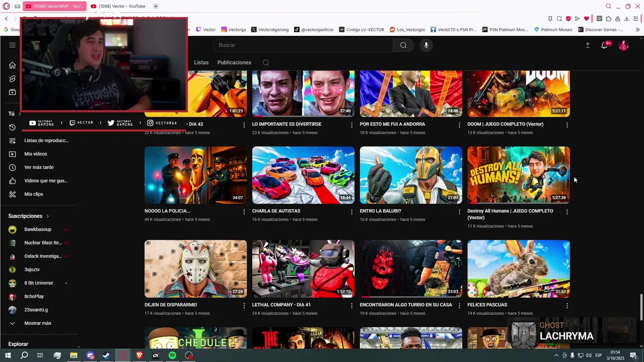Open the Los_Vectorgas bookmark

click(408, 30)
